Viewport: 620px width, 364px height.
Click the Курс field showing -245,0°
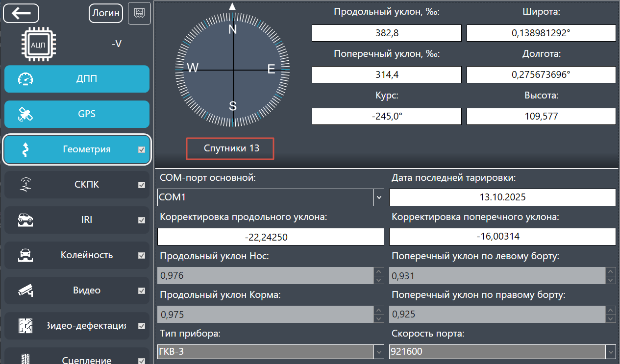(x=386, y=116)
